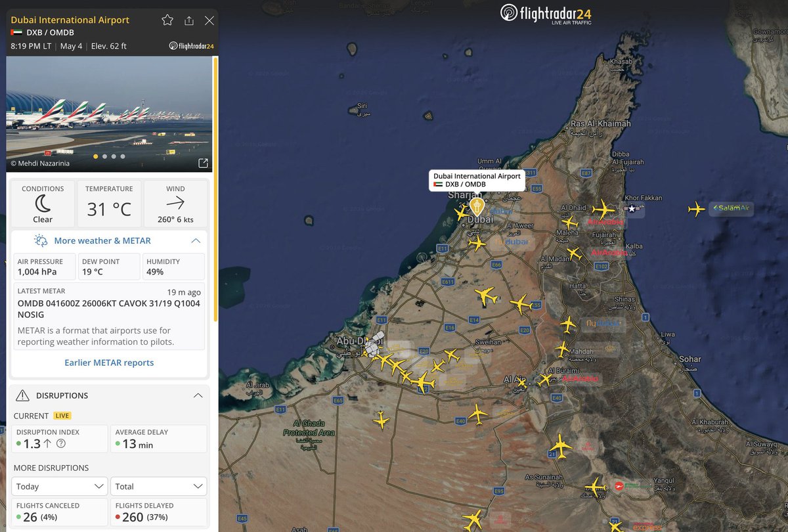
Task: Click the OMDB 041600Z METAR text string
Action: [109, 309]
